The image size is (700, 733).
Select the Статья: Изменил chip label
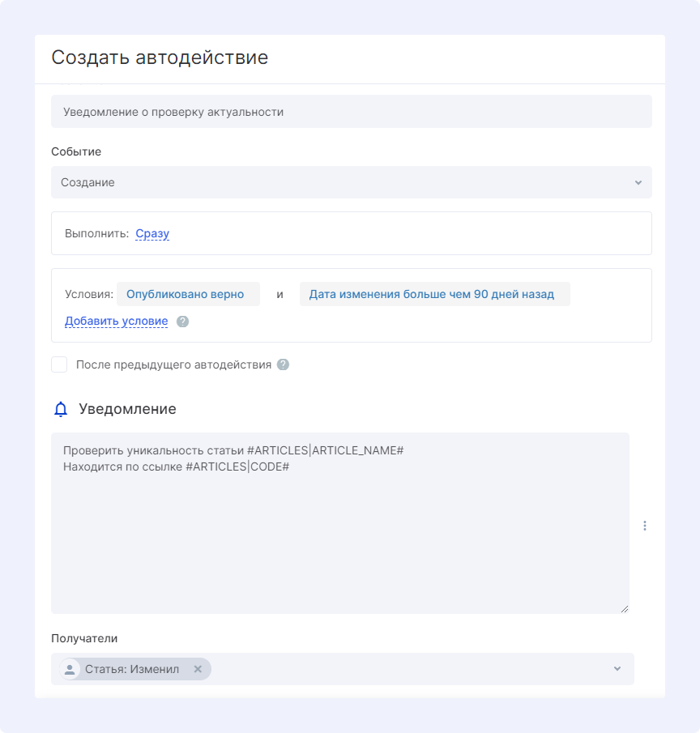(x=132, y=669)
